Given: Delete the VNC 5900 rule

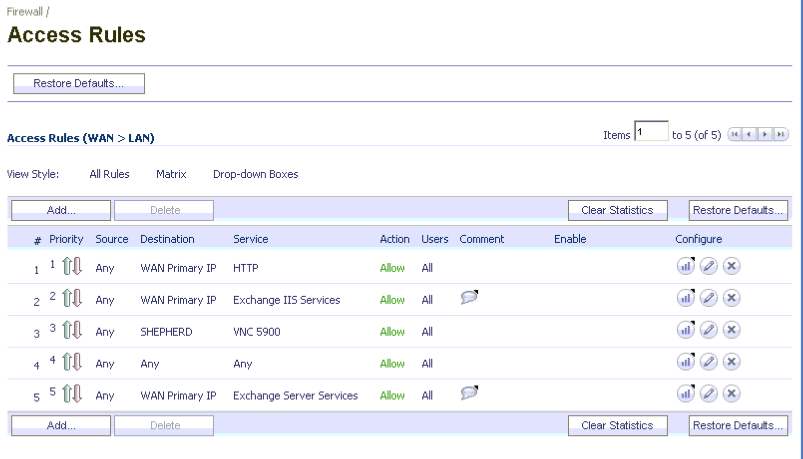Looking at the screenshot, I should pyautogui.click(x=731, y=329).
